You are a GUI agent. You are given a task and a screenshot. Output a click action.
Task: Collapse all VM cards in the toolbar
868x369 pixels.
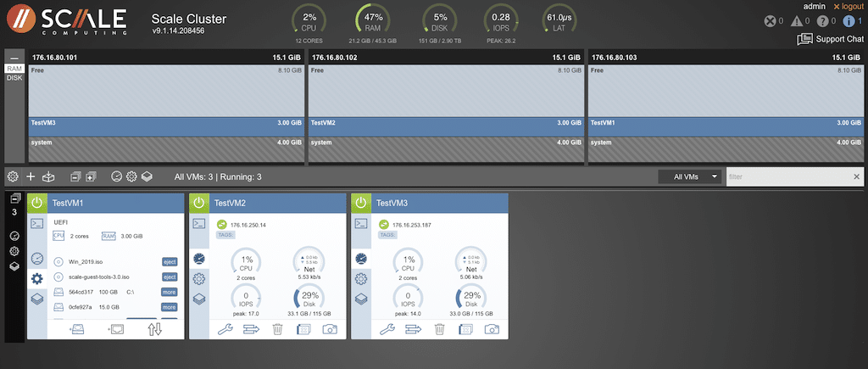click(x=75, y=176)
